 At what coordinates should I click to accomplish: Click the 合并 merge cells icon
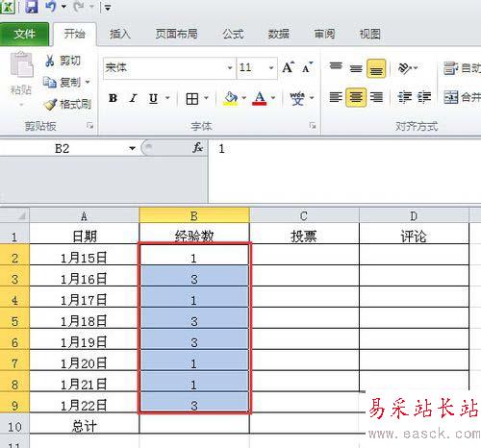pos(450,97)
